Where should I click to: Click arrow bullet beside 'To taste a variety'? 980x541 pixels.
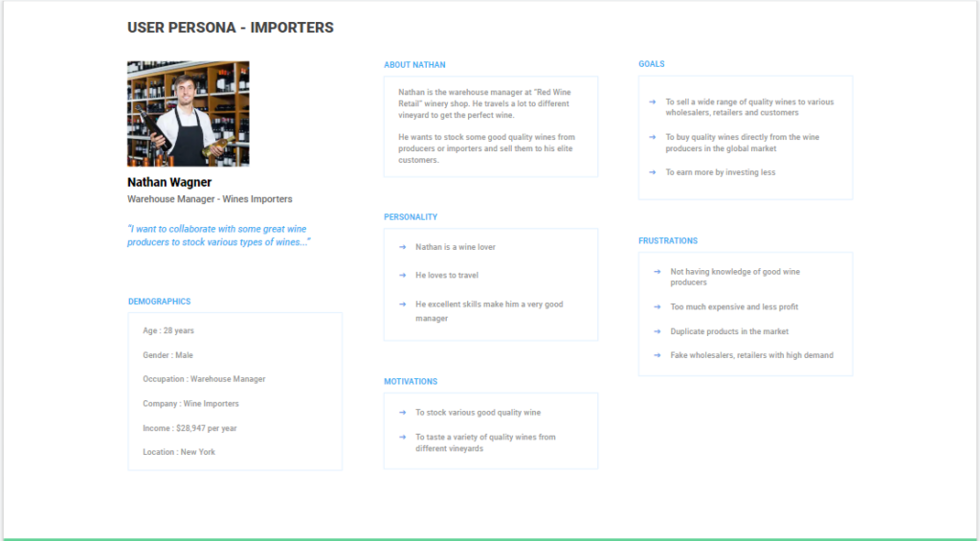403,438
